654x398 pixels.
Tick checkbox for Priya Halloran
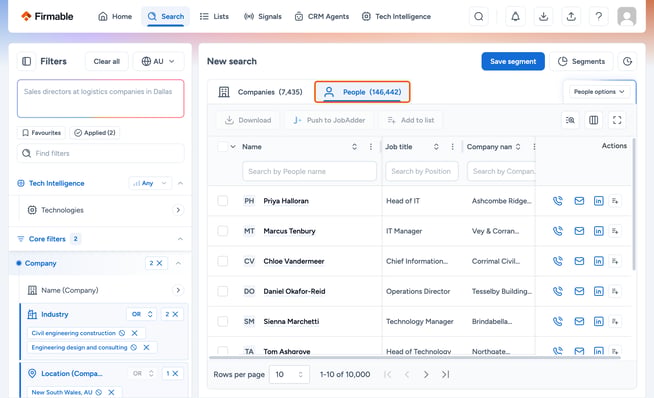point(223,201)
